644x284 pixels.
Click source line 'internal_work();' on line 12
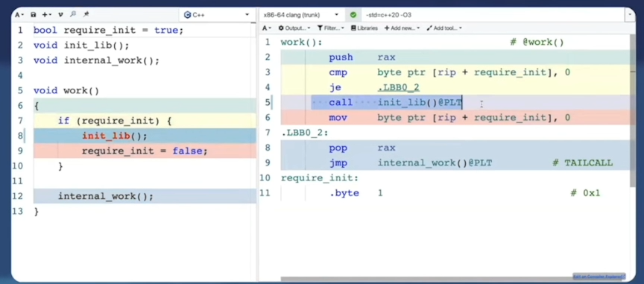[x=106, y=196]
